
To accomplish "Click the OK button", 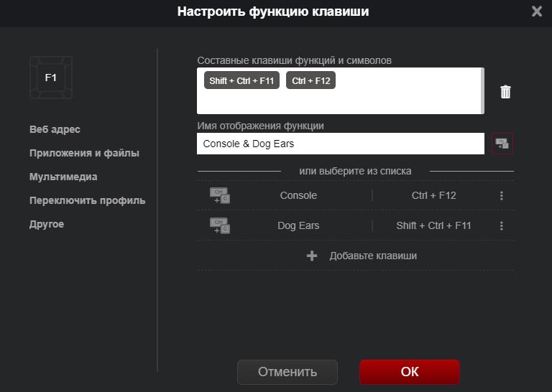I will (x=410, y=372).
